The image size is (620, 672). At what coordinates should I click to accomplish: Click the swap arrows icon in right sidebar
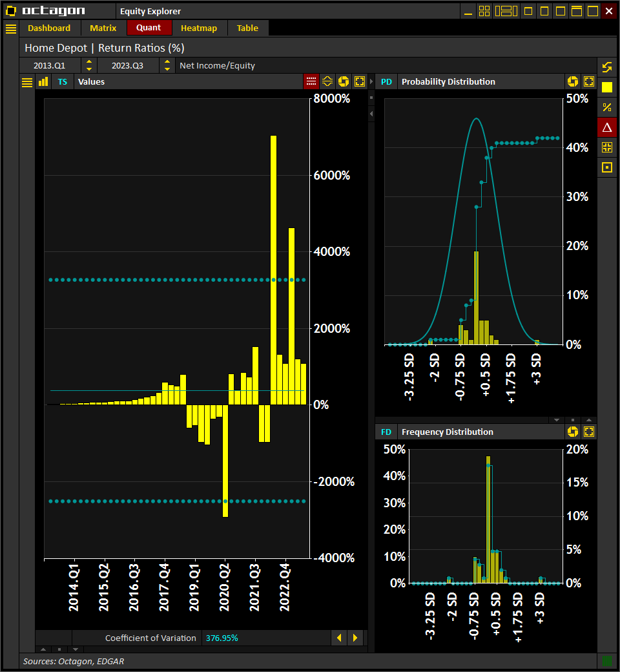point(607,67)
